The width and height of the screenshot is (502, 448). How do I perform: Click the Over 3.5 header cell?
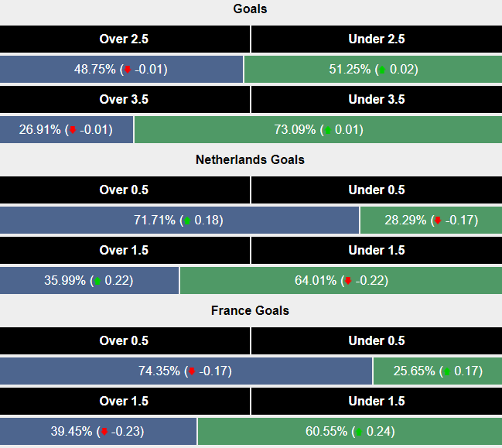tap(125, 100)
